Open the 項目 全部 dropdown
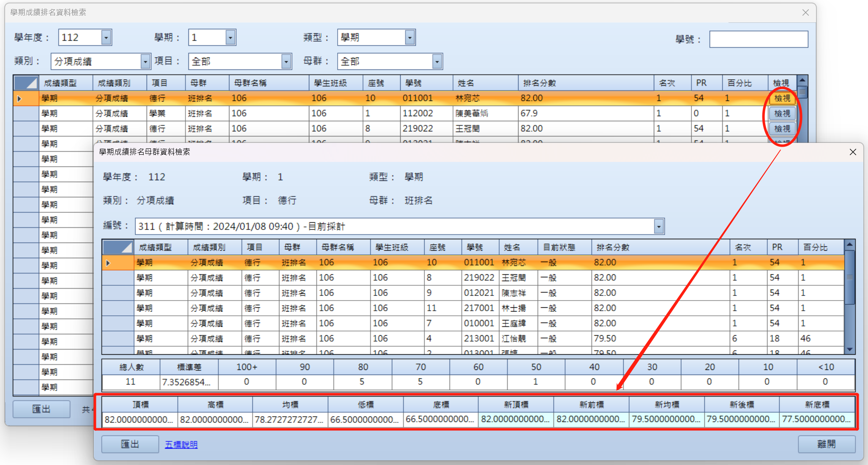The width and height of the screenshot is (868, 465). point(286,62)
